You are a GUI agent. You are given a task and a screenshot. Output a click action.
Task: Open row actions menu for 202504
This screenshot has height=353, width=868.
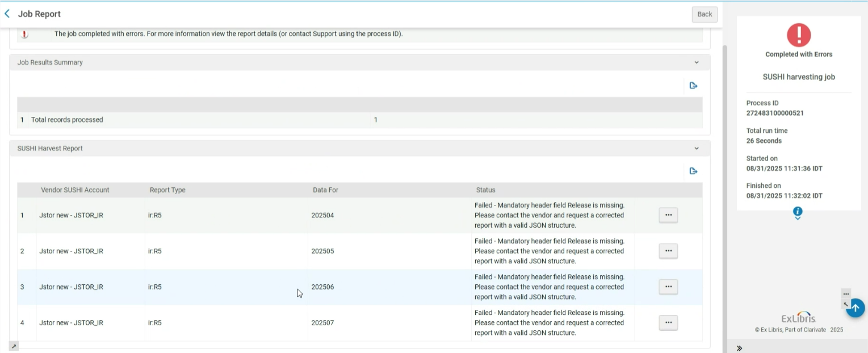[668, 215]
